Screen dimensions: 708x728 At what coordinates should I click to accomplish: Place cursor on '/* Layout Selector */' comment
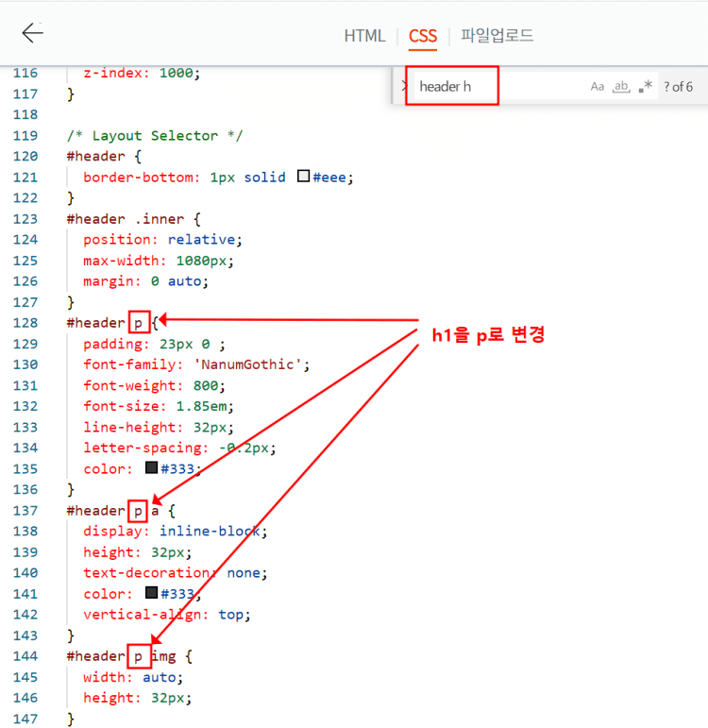click(155, 136)
